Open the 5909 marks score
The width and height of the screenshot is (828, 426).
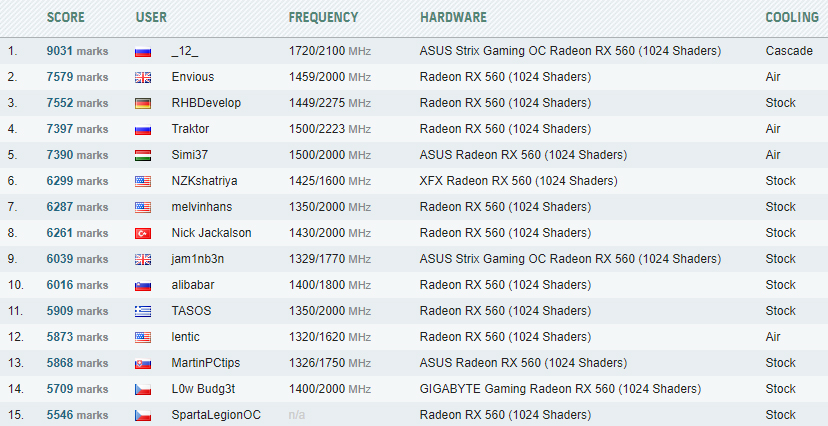pyautogui.click(x=77, y=311)
